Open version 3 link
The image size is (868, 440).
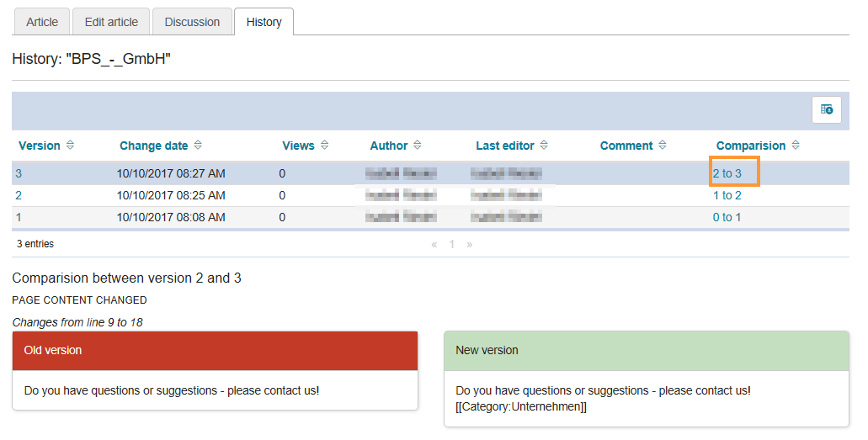tap(19, 173)
